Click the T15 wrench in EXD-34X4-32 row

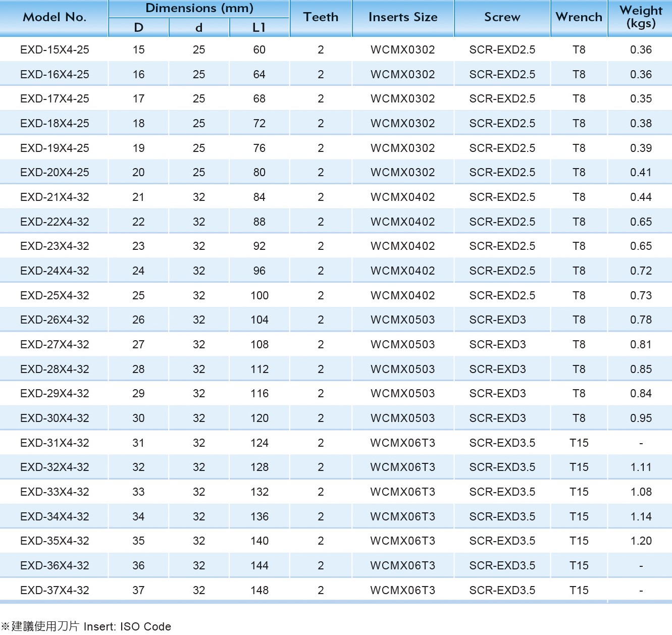(x=579, y=517)
